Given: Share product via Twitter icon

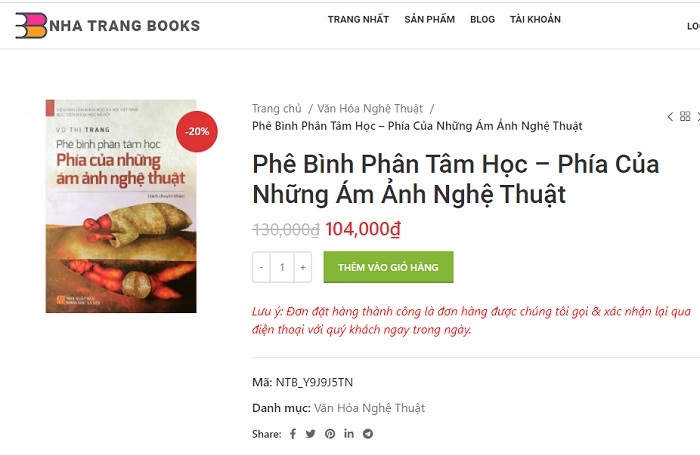Looking at the screenshot, I should [310, 434].
